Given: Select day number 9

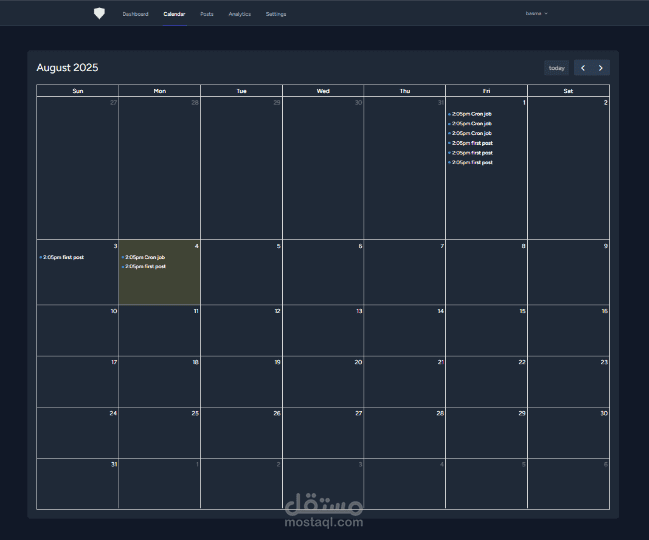Looking at the screenshot, I should [x=606, y=246].
